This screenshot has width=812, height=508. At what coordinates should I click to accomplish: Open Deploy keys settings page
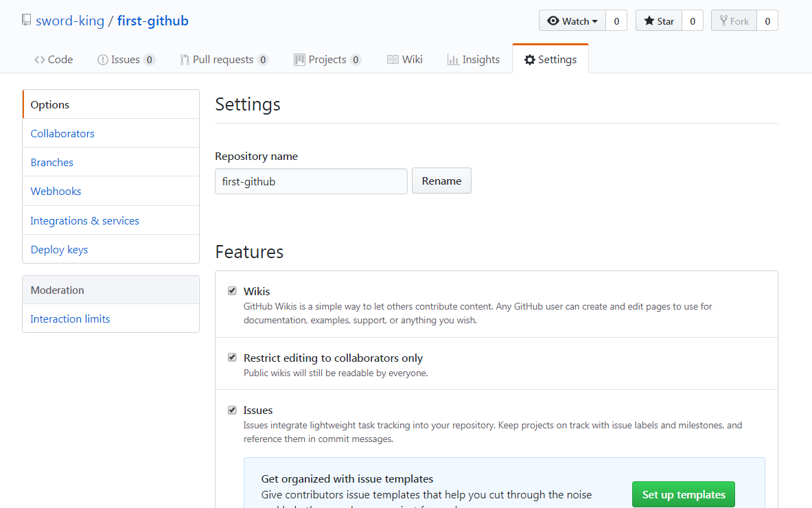tap(111, 250)
